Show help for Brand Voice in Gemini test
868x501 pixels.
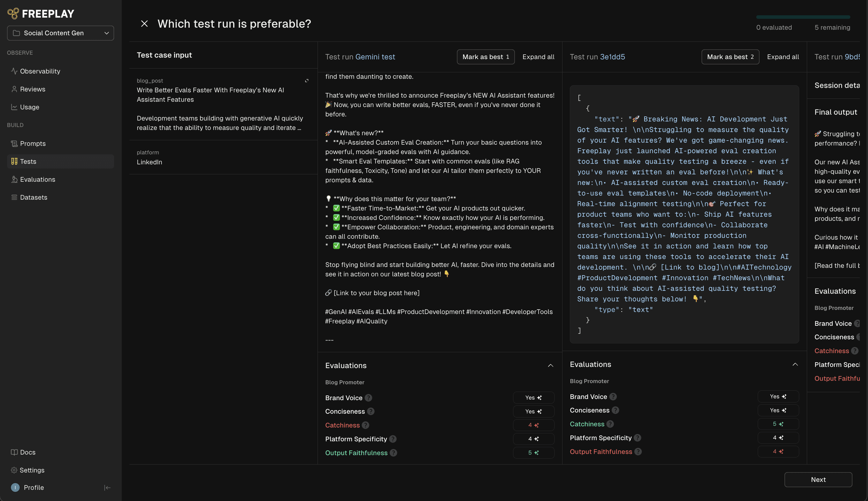pos(368,398)
